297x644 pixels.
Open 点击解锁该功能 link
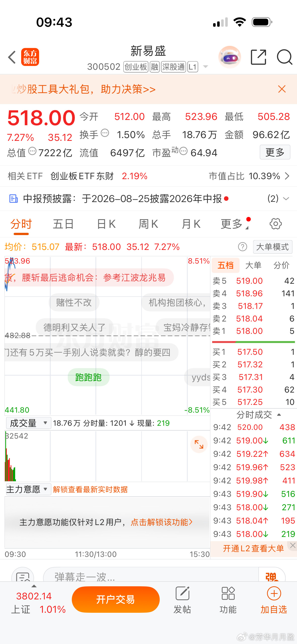(x=162, y=522)
